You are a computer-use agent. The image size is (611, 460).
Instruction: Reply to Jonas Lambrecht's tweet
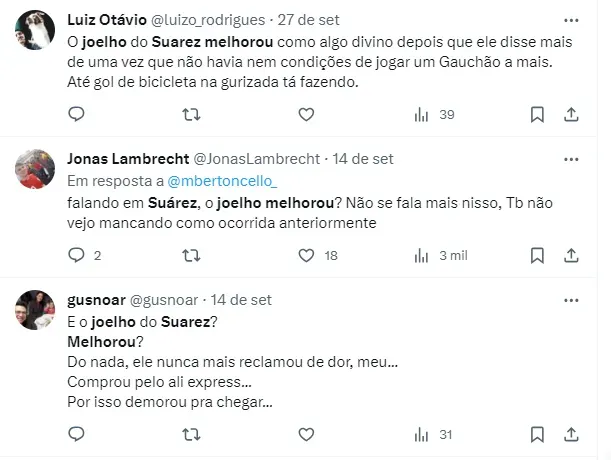point(76,255)
